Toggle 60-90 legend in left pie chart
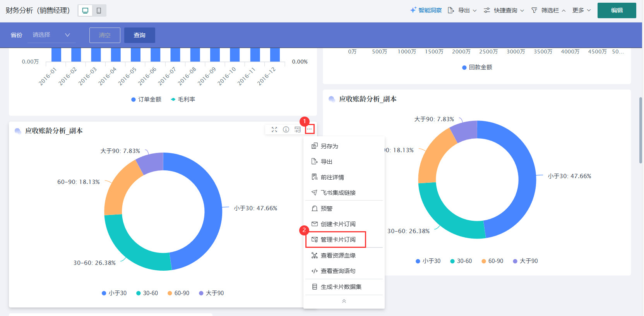The width and height of the screenshot is (644, 316). (x=178, y=293)
